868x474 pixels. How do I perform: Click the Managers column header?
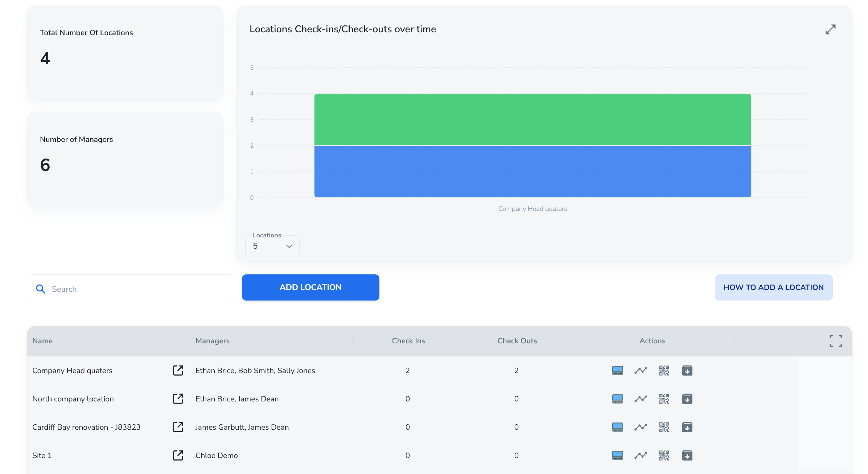click(213, 341)
